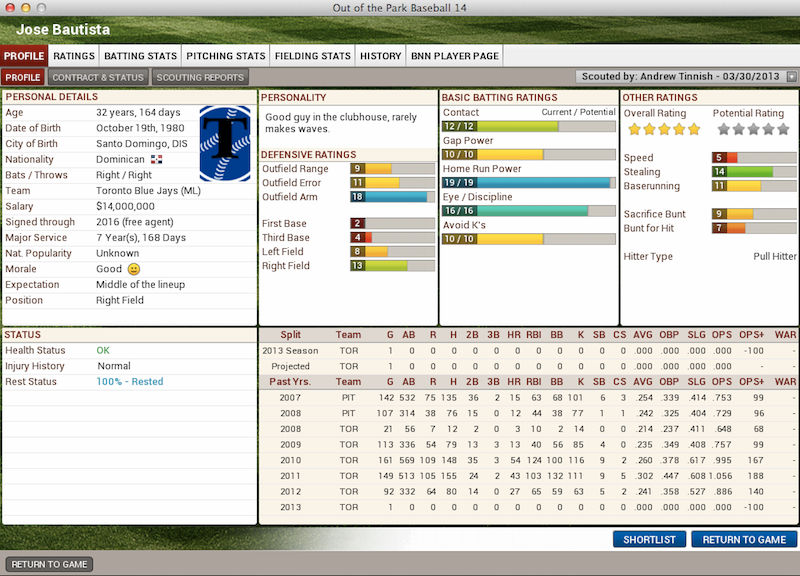
Task: Click the Dominican flag icon
Action: pos(157,160)
